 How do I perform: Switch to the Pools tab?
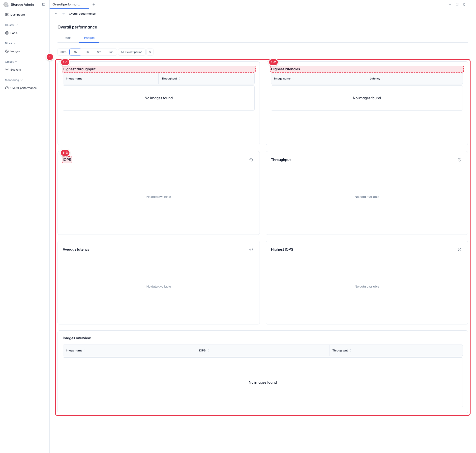point(67,38)
